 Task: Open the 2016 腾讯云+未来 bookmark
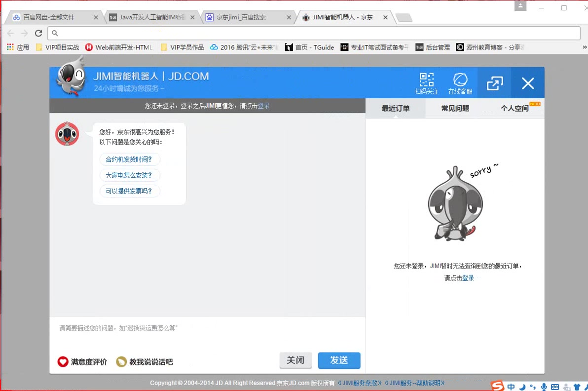click(x=244, y=47)
